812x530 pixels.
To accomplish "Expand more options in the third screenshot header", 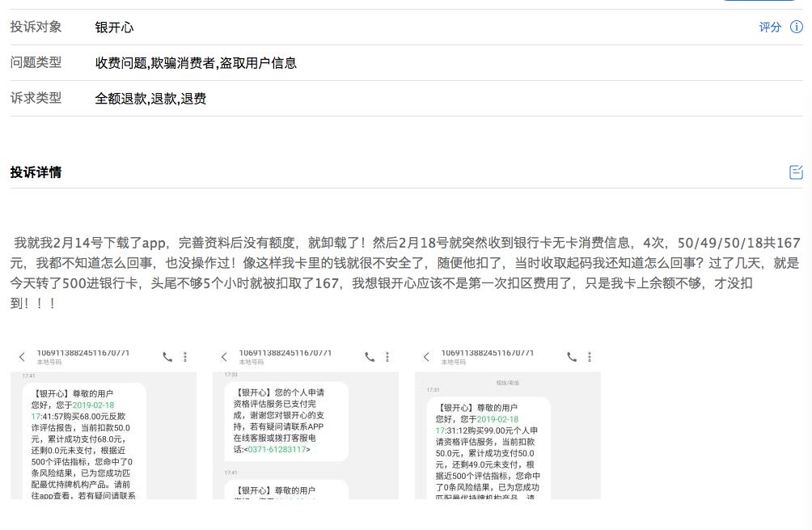I will (x=590, y=356).
